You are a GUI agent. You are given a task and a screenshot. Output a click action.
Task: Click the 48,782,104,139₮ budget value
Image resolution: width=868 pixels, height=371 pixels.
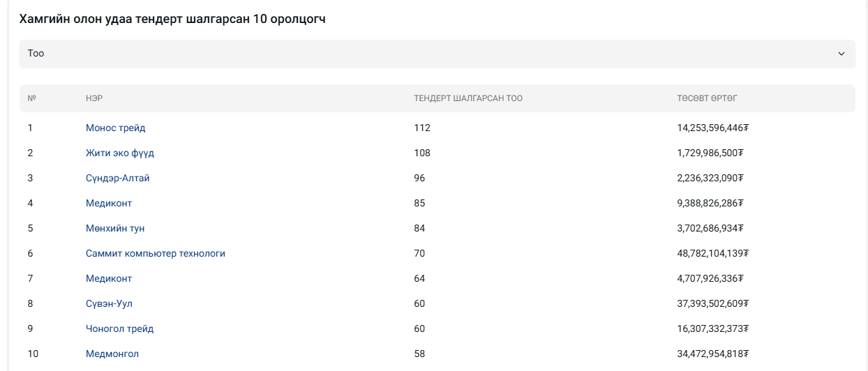point(712,254)
